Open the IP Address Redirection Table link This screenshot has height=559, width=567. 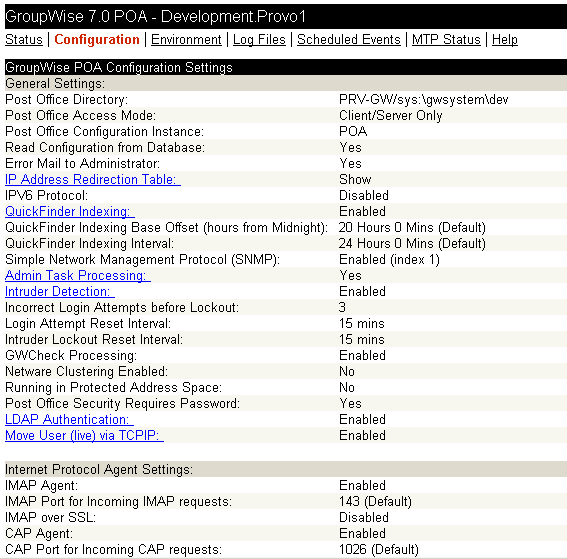point(93,179)
